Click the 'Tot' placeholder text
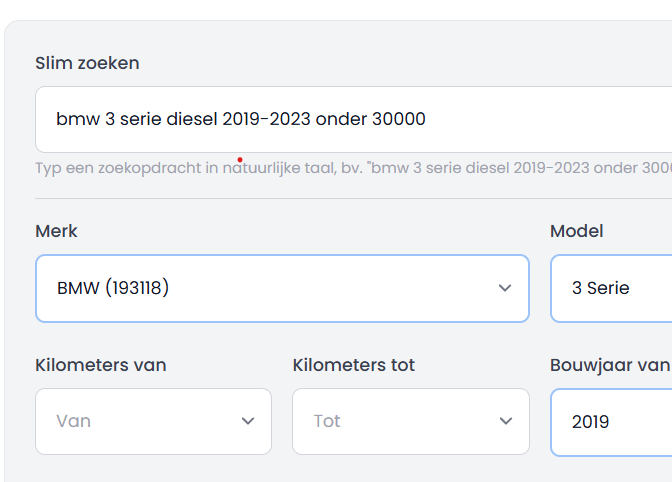Screen dimensions: 672x482 (x=327, y=421)
